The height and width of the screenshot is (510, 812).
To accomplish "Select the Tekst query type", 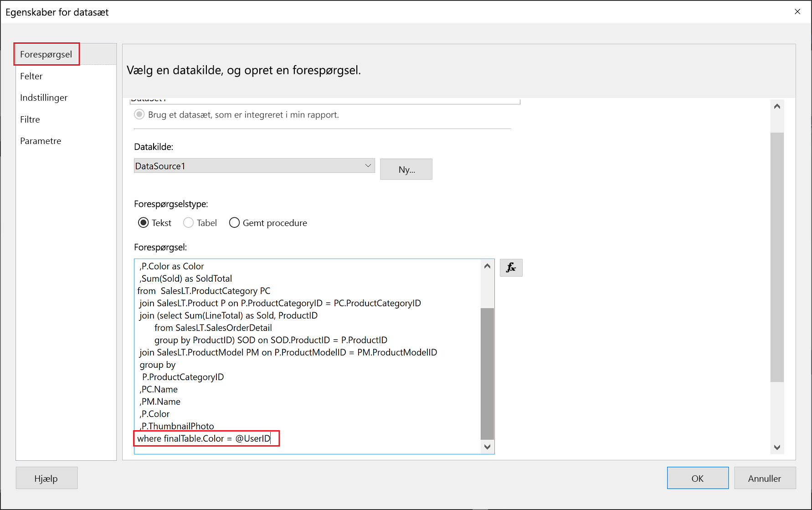I will point(144,222).
